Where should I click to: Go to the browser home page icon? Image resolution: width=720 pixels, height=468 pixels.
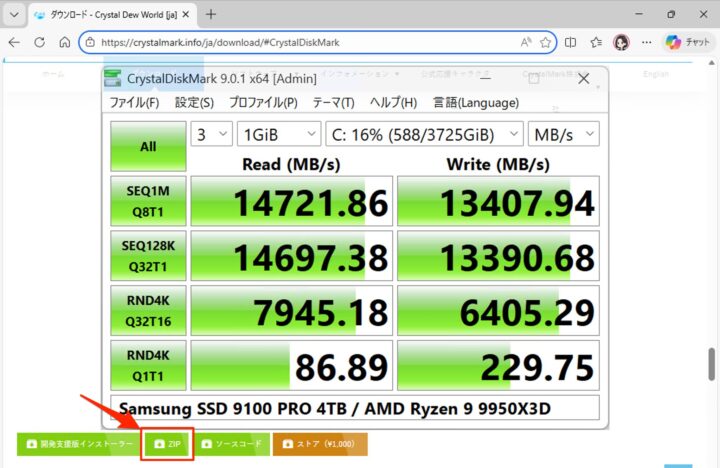[64, 43]
